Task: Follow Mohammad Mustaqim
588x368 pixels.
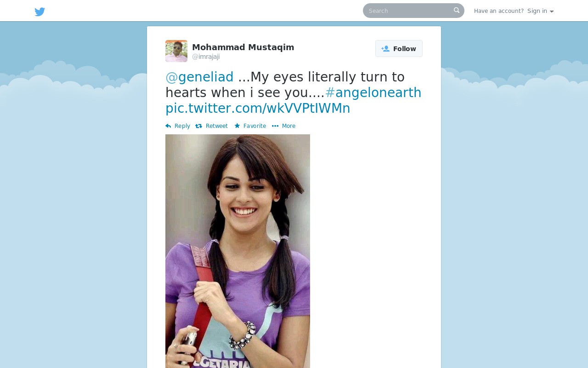Action: (399, 49)
